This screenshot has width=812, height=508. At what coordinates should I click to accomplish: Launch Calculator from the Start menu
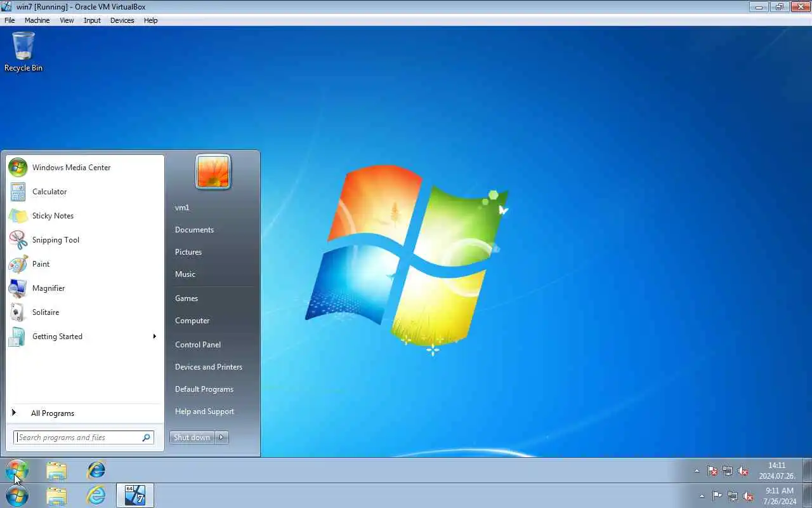pos(84,192)
